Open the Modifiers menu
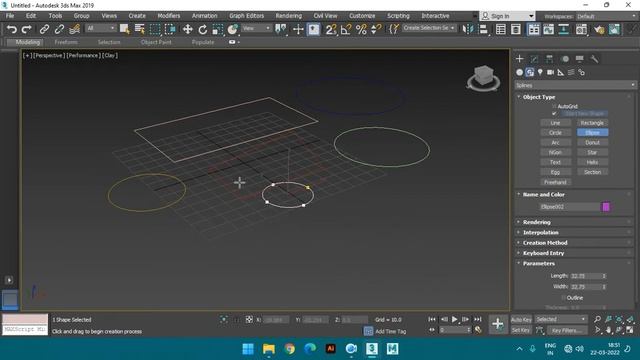This screenshot has height=360, width=640. (169, 16)
